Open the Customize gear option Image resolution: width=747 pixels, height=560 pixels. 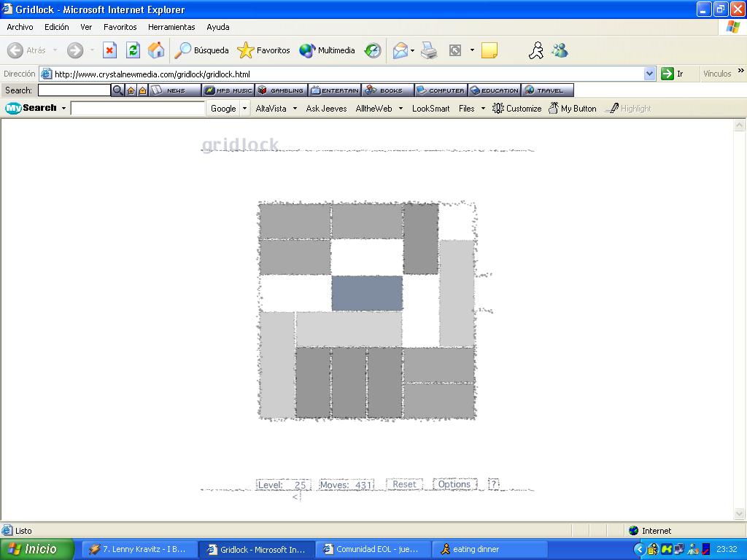tap(517, 108)
